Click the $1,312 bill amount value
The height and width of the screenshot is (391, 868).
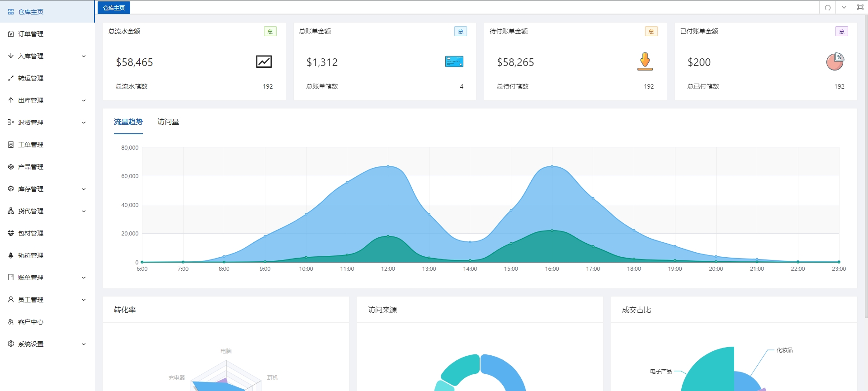322,62
